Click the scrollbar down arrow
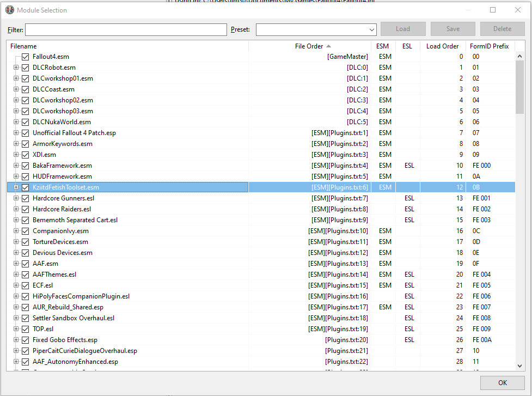The width and height of the screenshot is (532, 396). 520,366
